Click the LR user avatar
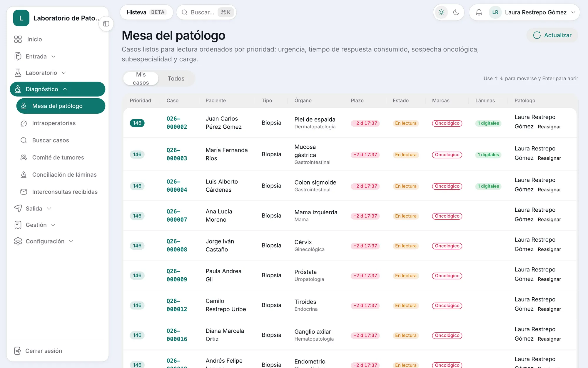This screenshot has width=588, height=368. click(x=495, y=12)
